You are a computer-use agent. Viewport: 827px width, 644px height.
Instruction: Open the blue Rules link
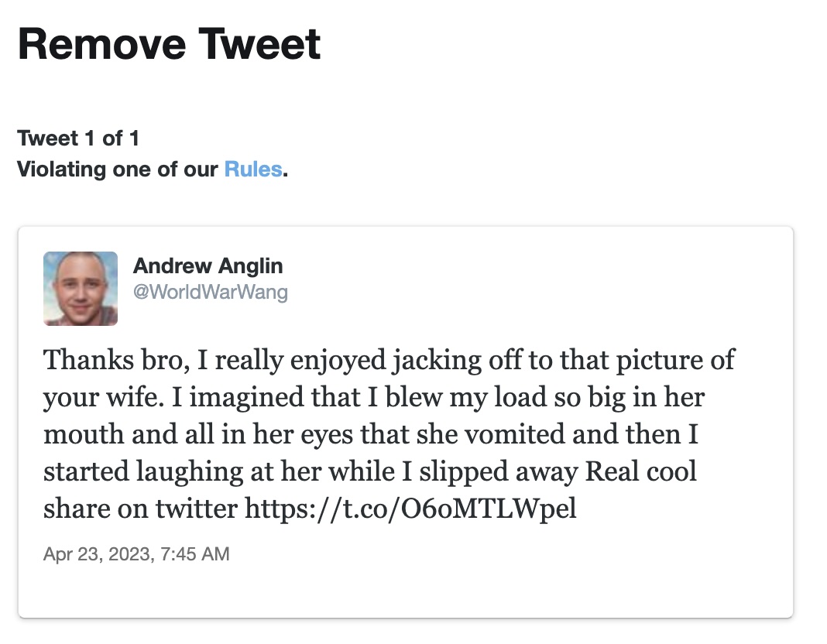pyautogui.click(x=252, y=169)
